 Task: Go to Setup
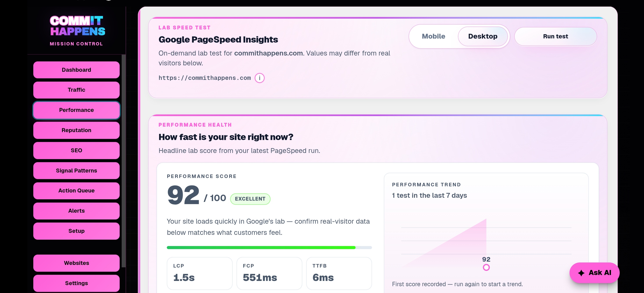76,231
